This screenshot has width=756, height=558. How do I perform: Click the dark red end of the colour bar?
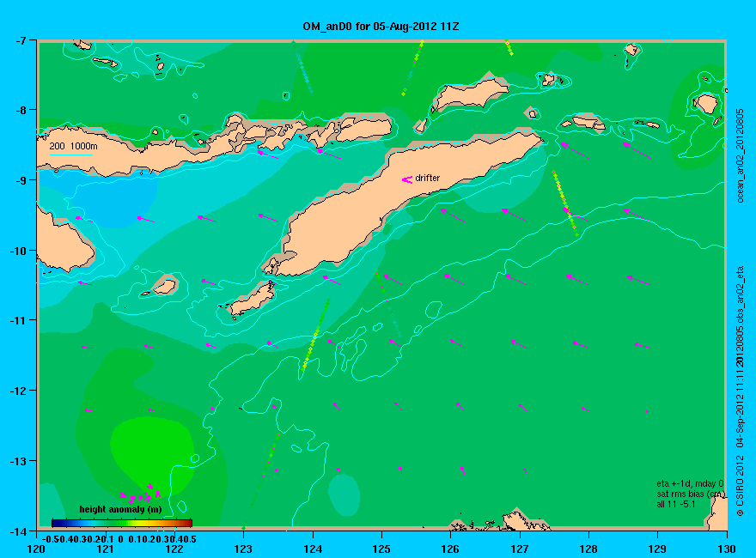[x=188, y=523]
